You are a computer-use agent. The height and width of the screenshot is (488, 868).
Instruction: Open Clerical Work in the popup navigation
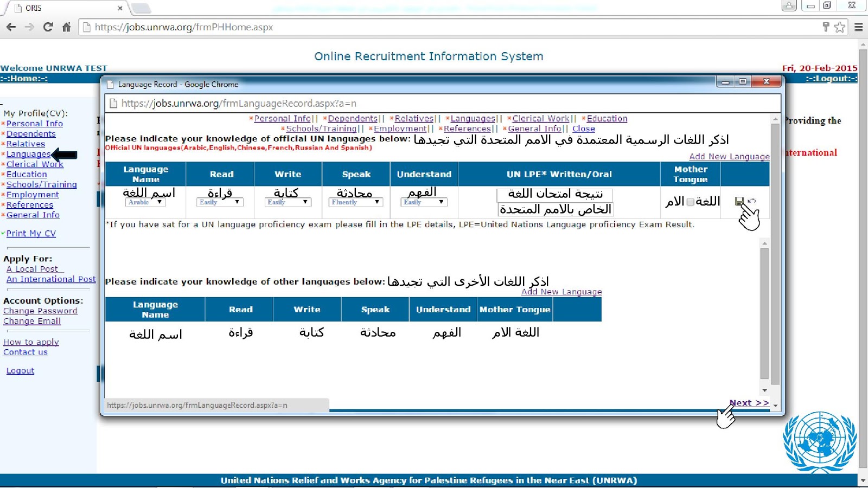pos(541,118)
